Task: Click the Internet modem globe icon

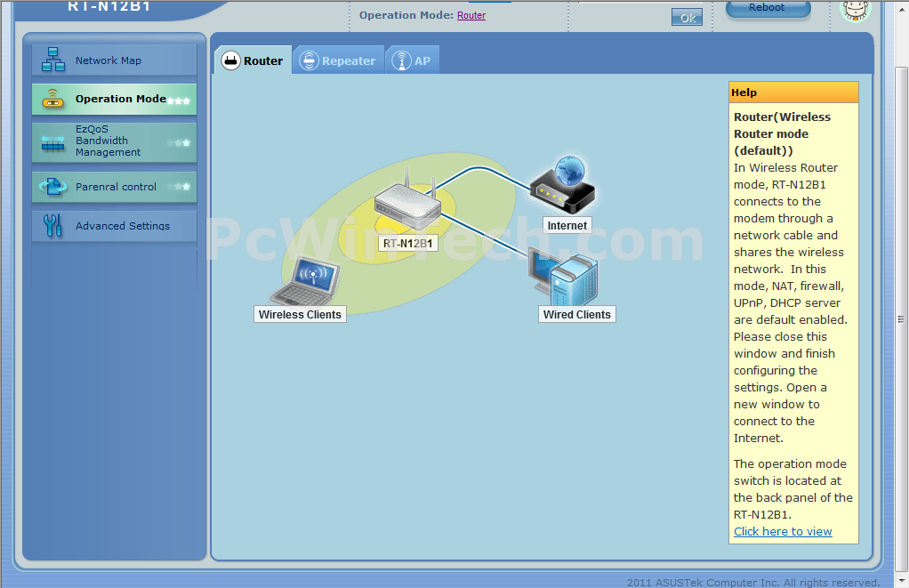Action: [x=563, y=184]
